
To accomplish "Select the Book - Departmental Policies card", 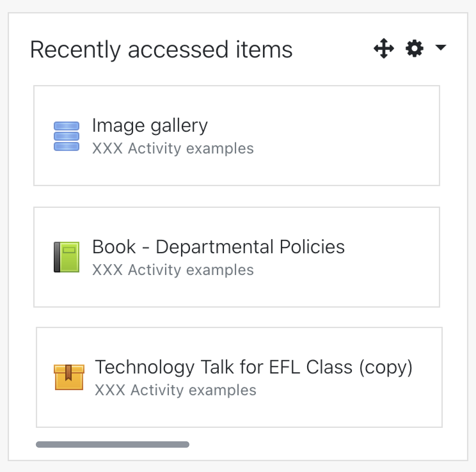I will pos(237,257).
